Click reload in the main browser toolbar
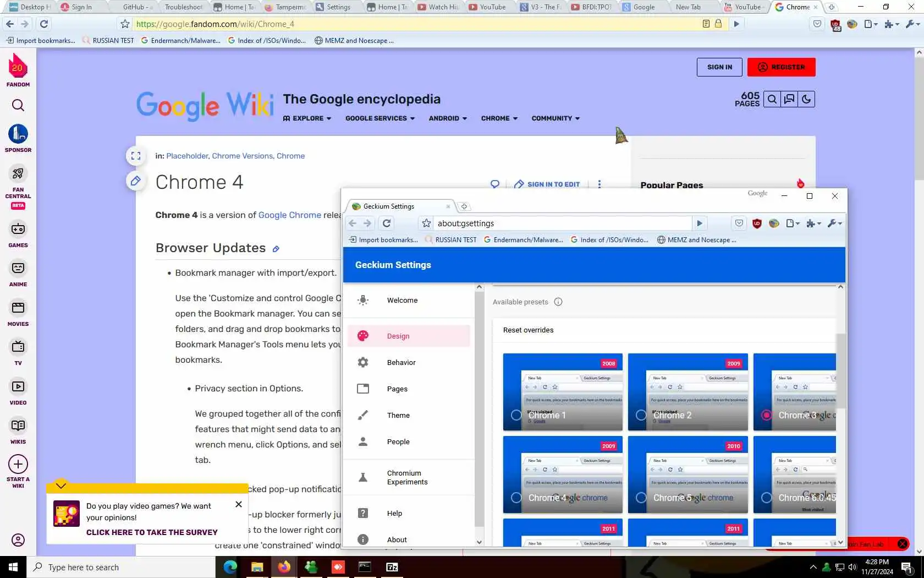 tap(44, 24)
